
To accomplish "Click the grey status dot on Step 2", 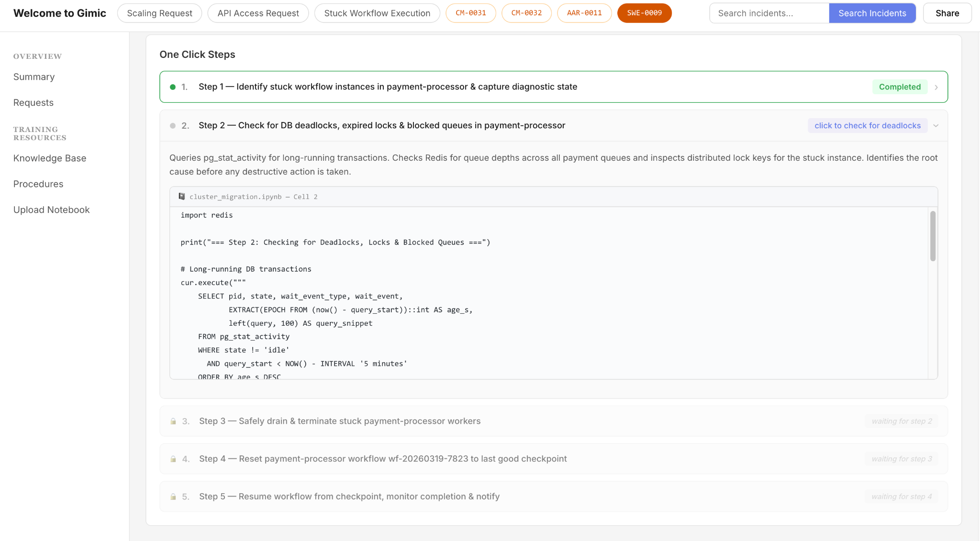I will point(173,126).
